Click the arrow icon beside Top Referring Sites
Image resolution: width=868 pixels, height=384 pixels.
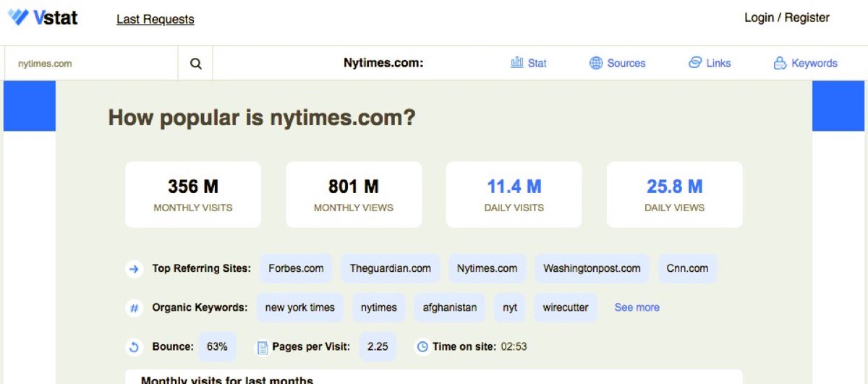coord(134,269)
